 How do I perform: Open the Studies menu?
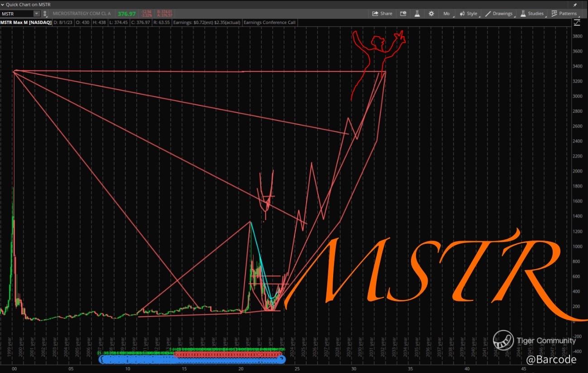(x=532, y=14)
